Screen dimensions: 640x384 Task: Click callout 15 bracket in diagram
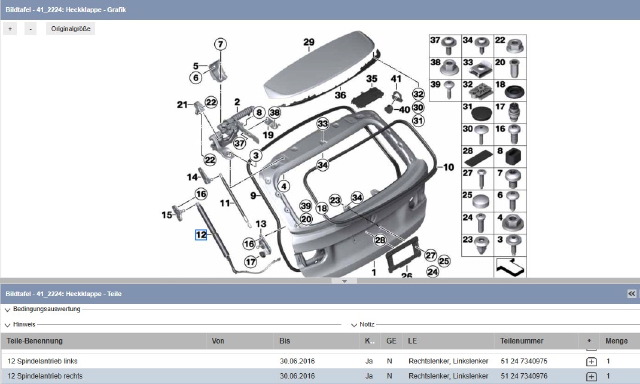pyautogui.click(x=167, y=215)
